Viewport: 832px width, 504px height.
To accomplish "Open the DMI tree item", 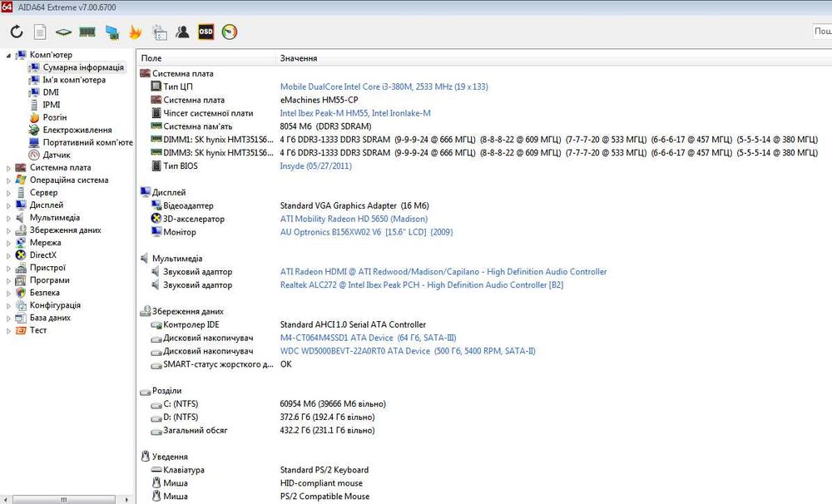I will [x=51, y=92].
